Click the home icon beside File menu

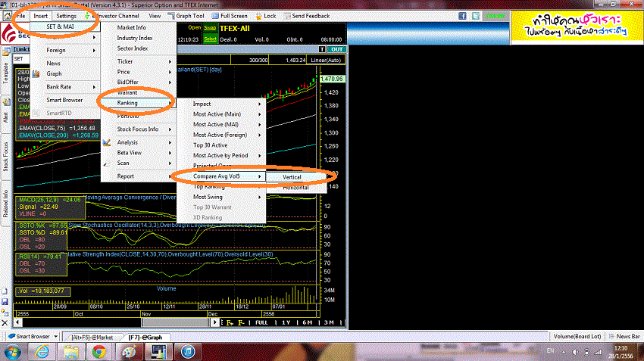tap(8, 16)
